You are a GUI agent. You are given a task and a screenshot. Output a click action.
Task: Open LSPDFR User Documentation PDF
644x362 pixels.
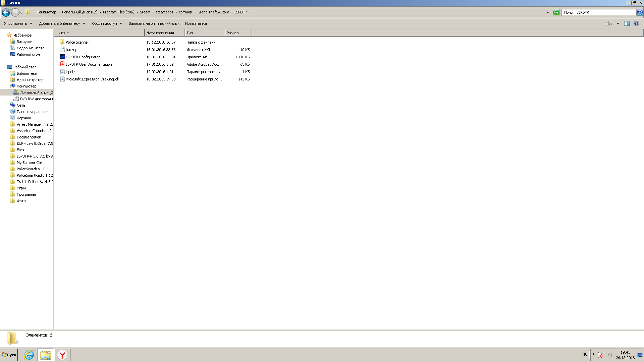pyautogui.click(x=89, y=64)
